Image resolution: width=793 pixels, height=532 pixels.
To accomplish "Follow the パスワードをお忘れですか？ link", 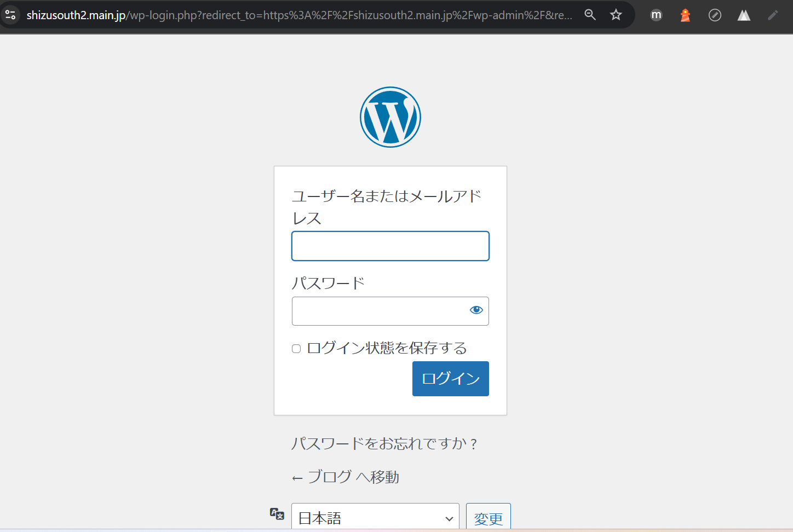I will pyautogui.click(x=384, y=443).
